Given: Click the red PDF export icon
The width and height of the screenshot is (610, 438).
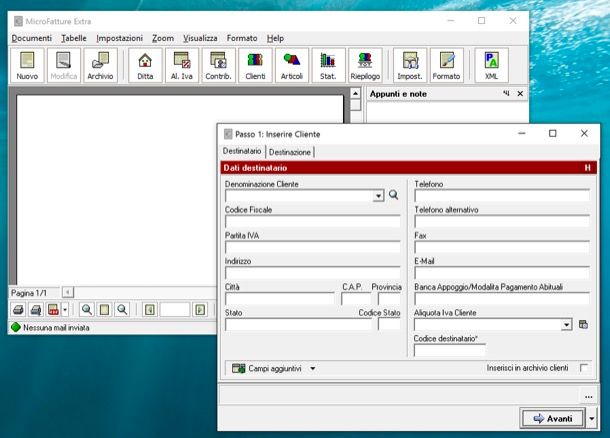Looking at the screenshot, I should pyautogui.click(x=53, y=310).
